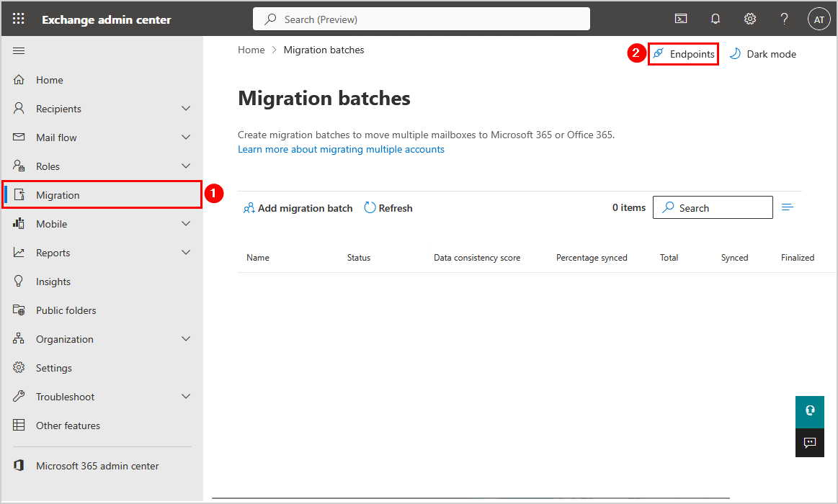Open the settings gear in the header
Image resolution: width=838 pixels, height=504 pixels.
point(750,19)
